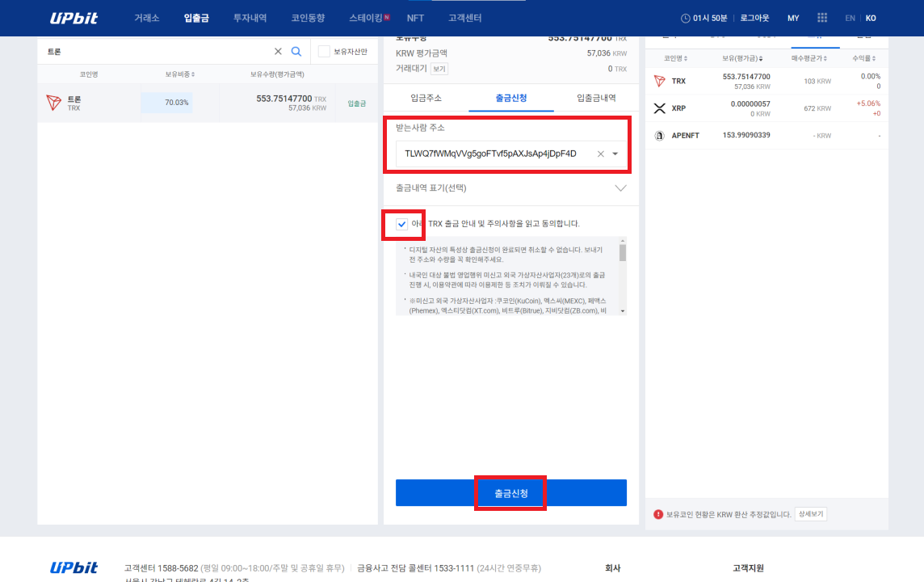Click the Upbit logo in the header
The image size is (924, 582).
(x=73, y=19)
